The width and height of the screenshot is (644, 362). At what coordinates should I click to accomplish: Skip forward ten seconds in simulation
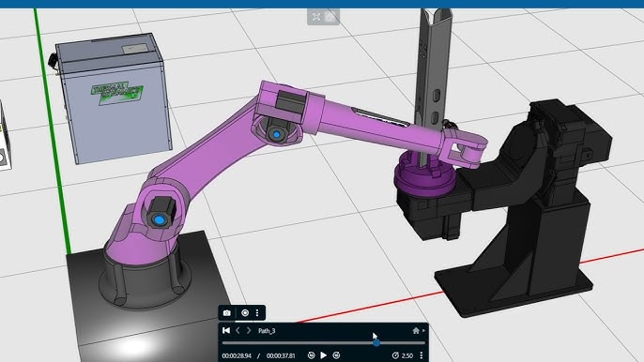point(336,355)
